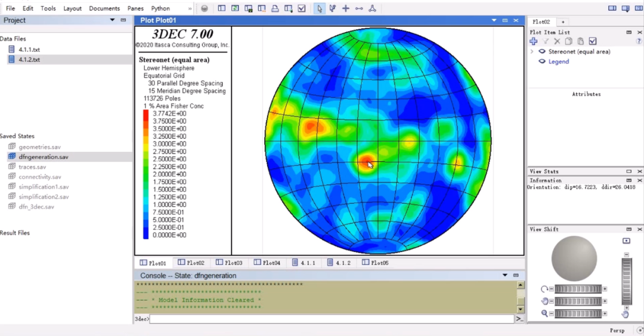This screenshot has width=644, height=336.
Task: Click the copy icon in Plot Item List
Action: pos(569,41)
